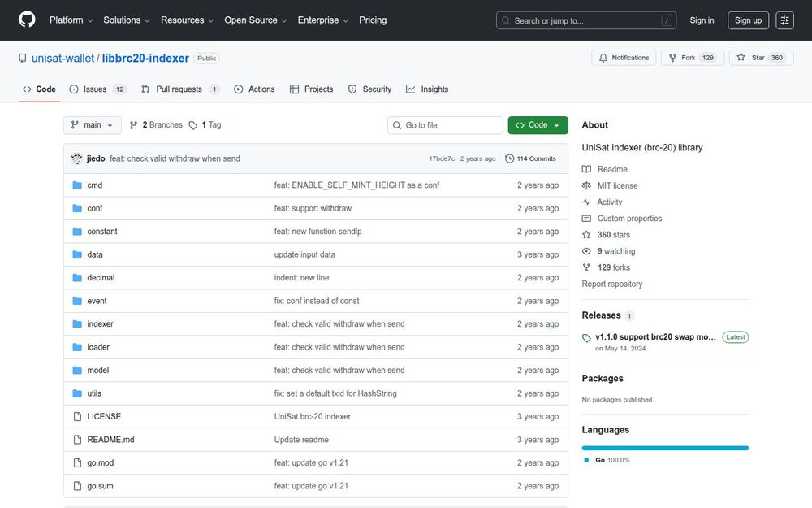The image size is (812, 508).
Task: Open the Pull requests tab
Action: coord(180,89)
